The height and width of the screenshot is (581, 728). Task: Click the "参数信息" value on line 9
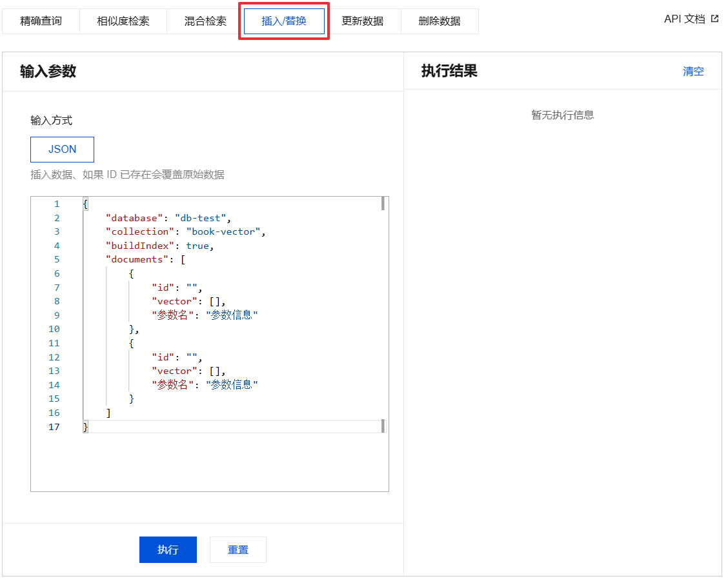(232, 315)
